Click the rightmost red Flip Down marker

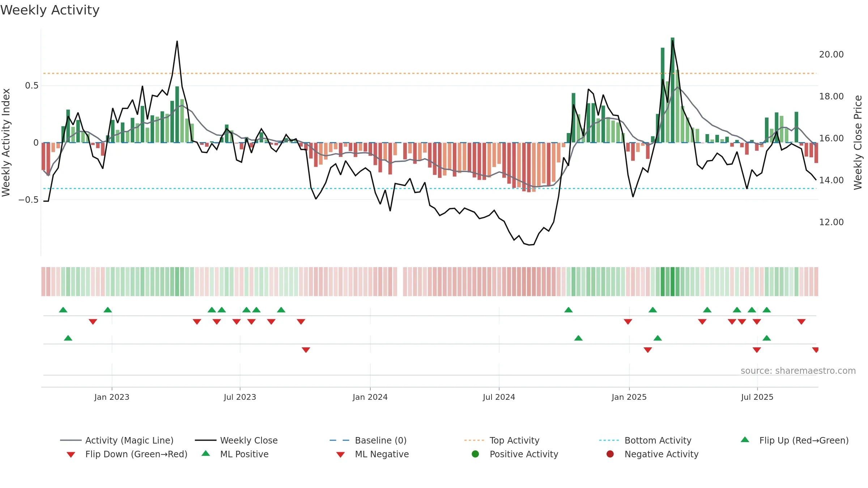[801, 322]
